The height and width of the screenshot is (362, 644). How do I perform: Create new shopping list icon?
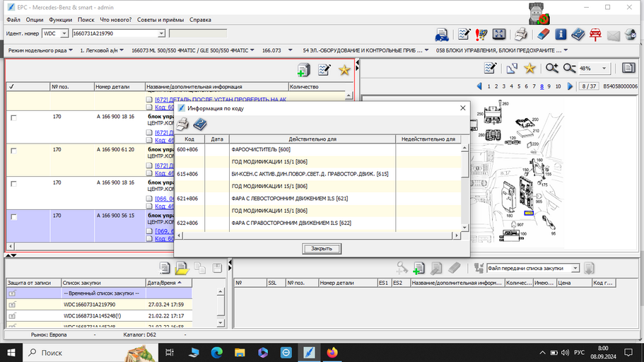click(x=165, y=268)
